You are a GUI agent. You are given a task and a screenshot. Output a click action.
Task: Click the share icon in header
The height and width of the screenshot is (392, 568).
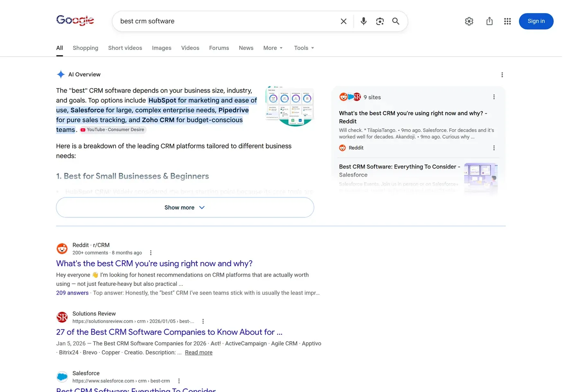click(489, 21)
